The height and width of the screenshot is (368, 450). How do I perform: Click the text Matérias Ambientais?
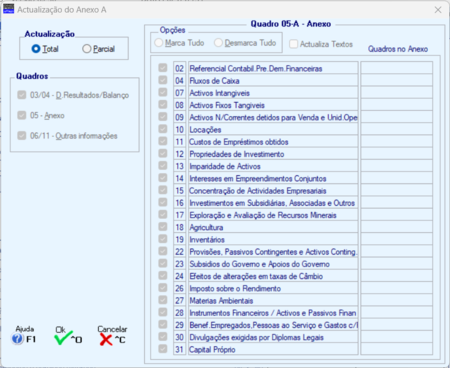click(x=221, y=301)
